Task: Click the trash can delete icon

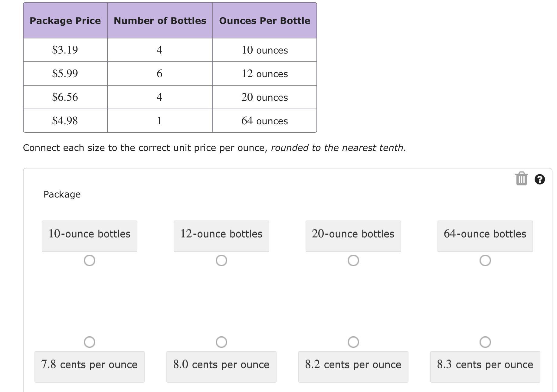Action: (x=521, y=179)
